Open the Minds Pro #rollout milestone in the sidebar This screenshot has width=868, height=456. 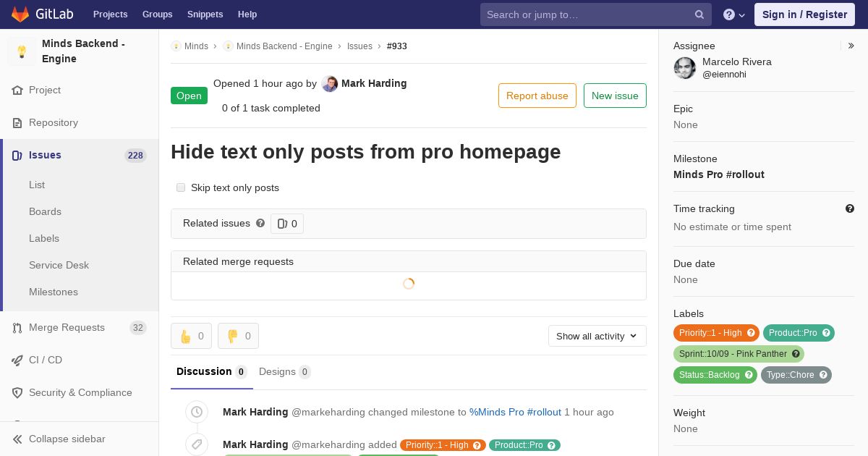click(x=719, y=174)
